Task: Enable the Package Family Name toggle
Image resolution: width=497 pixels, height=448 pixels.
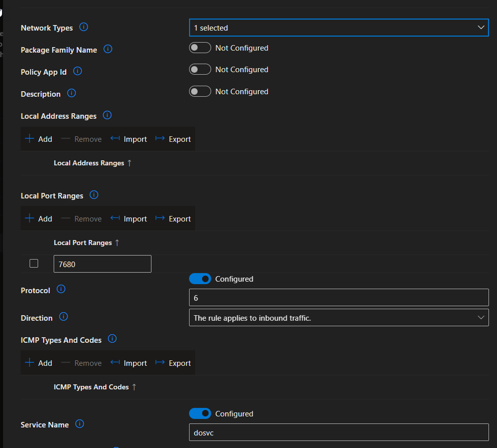Action: pos(200,48)
